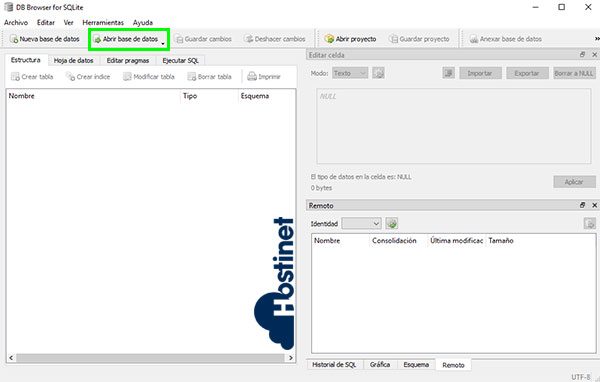Click the left arrow of horizontal scrollbar
600x382 pixels.
pos(11,358)
